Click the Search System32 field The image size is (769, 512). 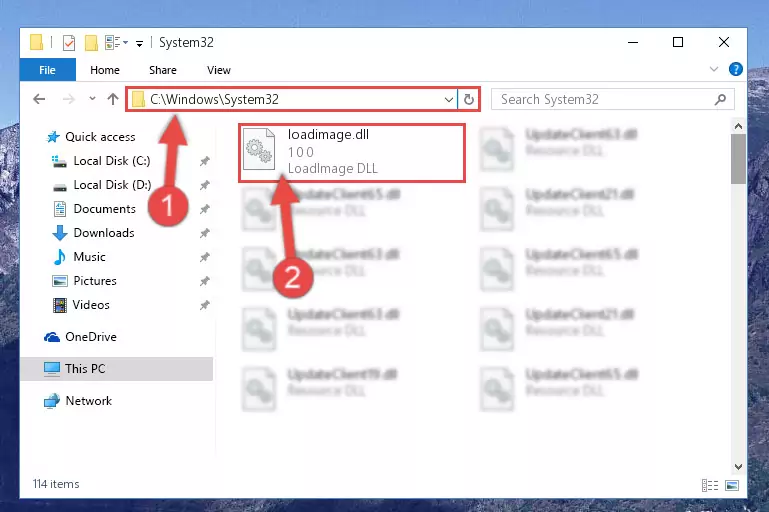[x=613, y=100]
